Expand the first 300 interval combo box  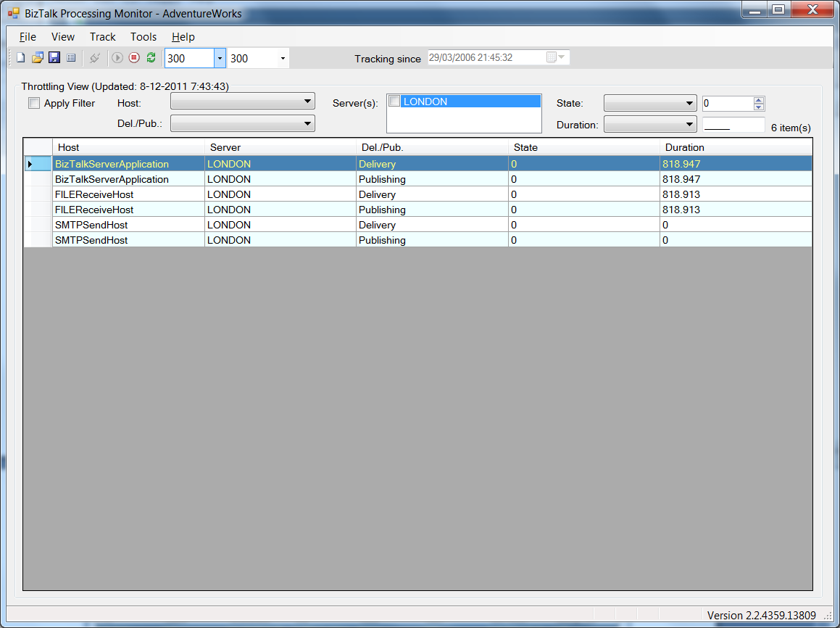pyautogui.click(x=220, y=58)
